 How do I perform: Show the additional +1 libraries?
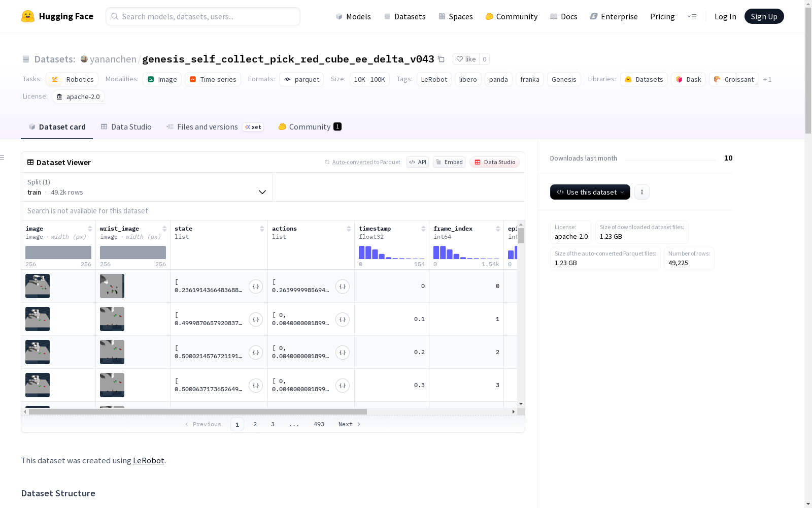[767, 79]
